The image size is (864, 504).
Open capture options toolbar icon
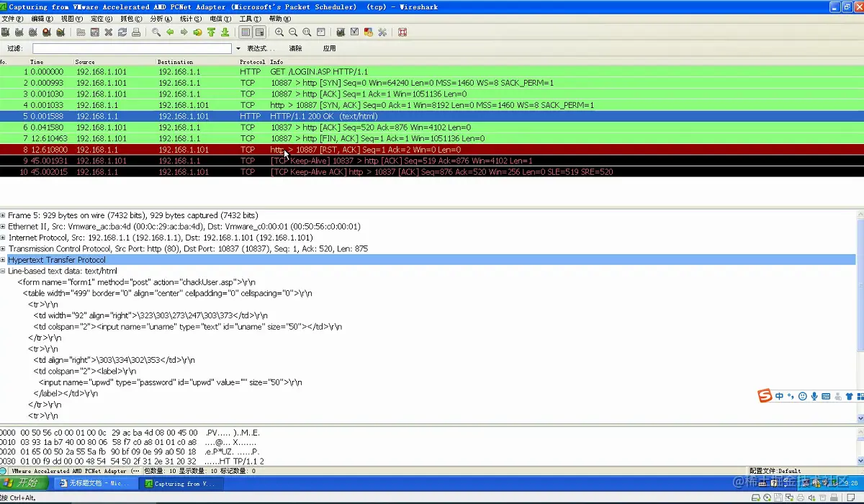coord(19,32)
